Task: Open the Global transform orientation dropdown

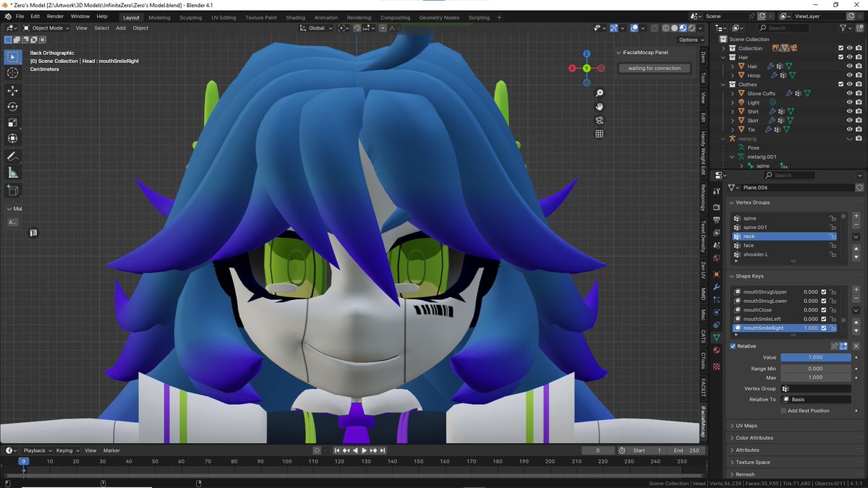Action: [317, 28]
